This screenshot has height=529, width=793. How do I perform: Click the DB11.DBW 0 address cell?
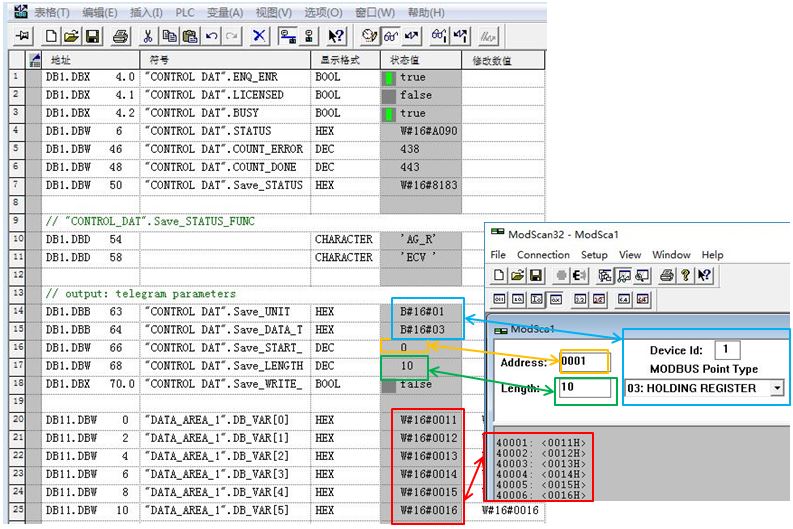point(91,420)
